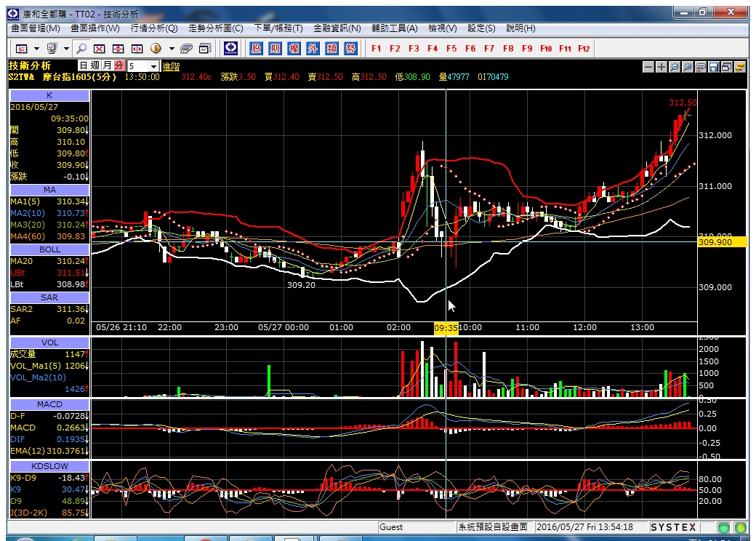
Task: Click the F5 shortcut button
Action: tap(451, 49)
